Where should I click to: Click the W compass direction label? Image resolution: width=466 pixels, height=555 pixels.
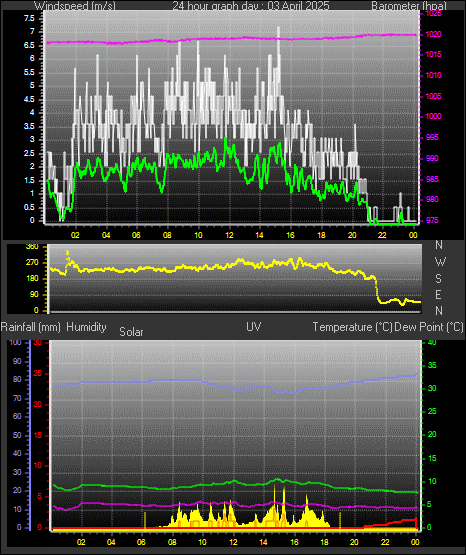[x=440, y=262]
